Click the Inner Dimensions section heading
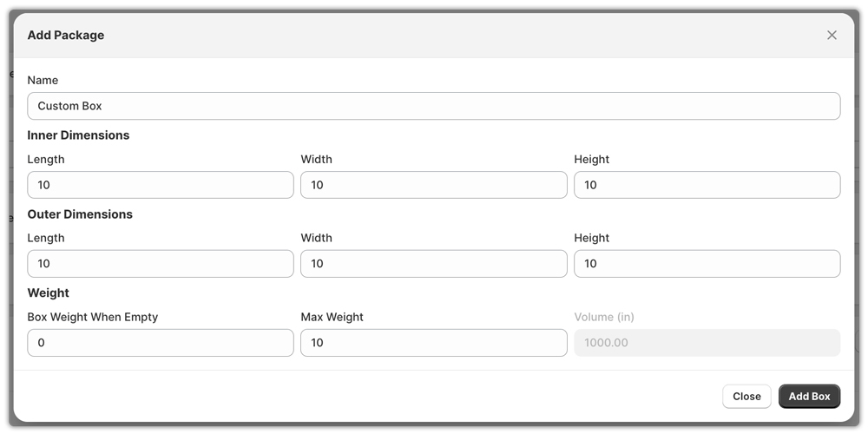 click(x=78, y=135)
